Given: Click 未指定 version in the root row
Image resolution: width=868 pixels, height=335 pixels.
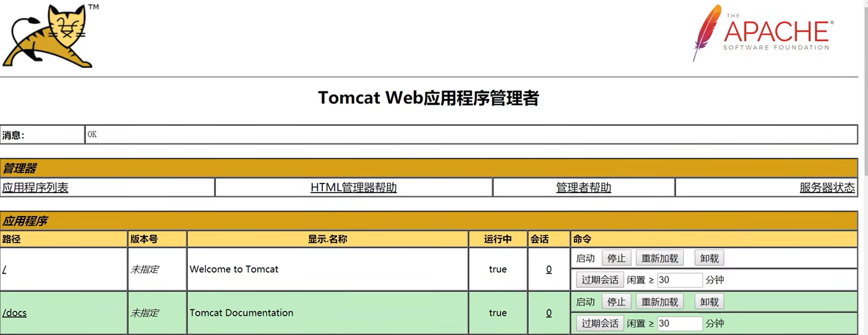Looking at the screenshot, I should tap(144, 269).
